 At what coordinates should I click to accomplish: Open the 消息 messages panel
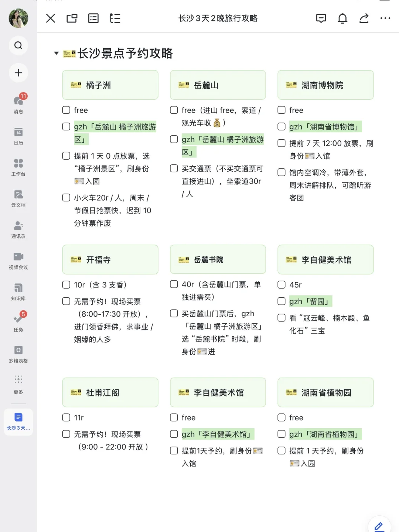[18, 103]
